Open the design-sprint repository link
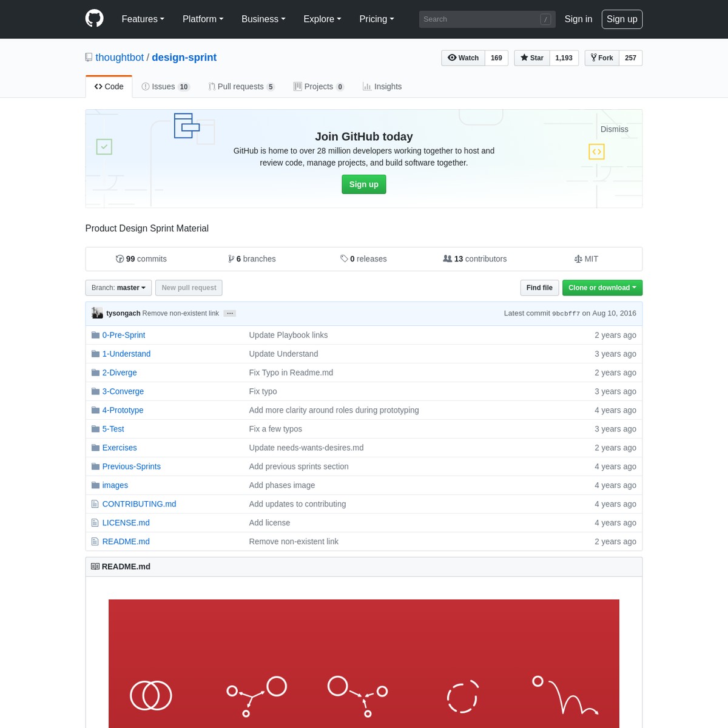Viewport: 728px width, 728px height. click(184, 58)
